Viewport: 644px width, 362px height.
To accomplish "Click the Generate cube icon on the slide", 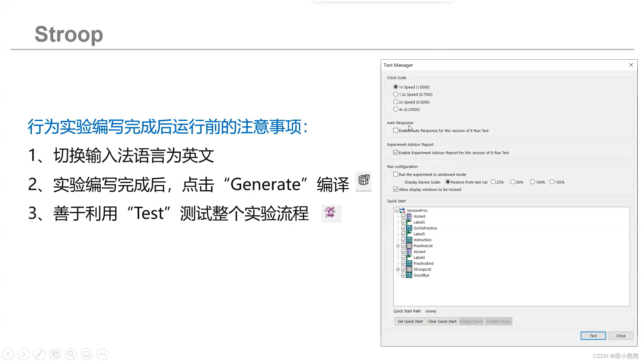I will tap(364, 180).
